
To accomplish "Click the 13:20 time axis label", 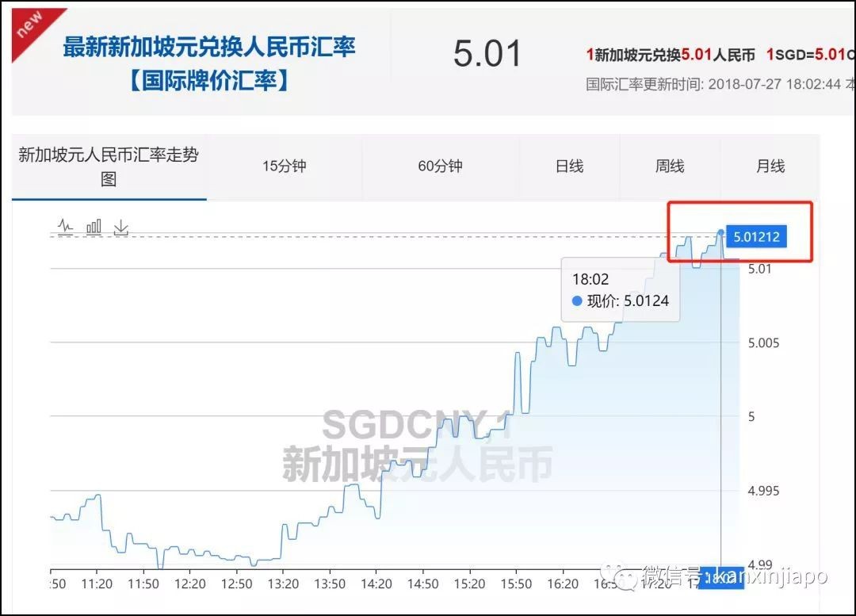I will coord(283,583).
